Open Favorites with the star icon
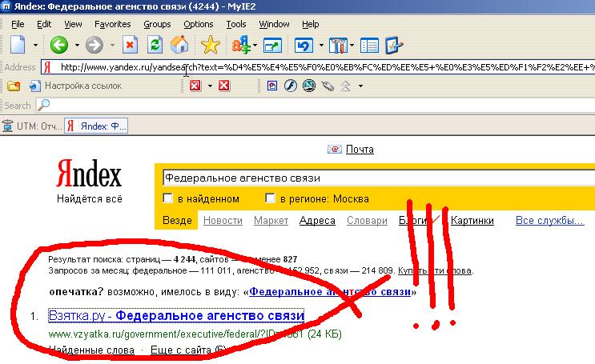 point(211,45)
